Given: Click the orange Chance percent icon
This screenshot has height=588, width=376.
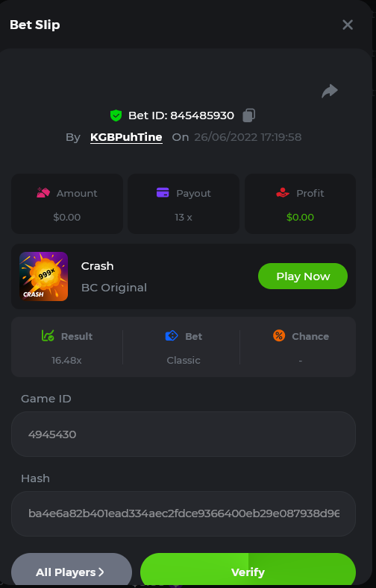Looking at the screenshot, I should point(279,335).
